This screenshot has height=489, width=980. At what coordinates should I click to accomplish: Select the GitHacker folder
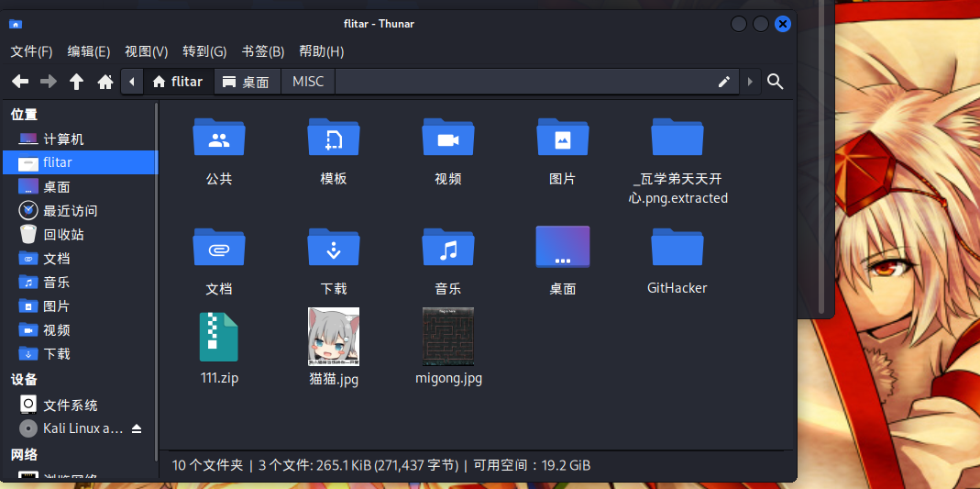(x=677, y=248)
